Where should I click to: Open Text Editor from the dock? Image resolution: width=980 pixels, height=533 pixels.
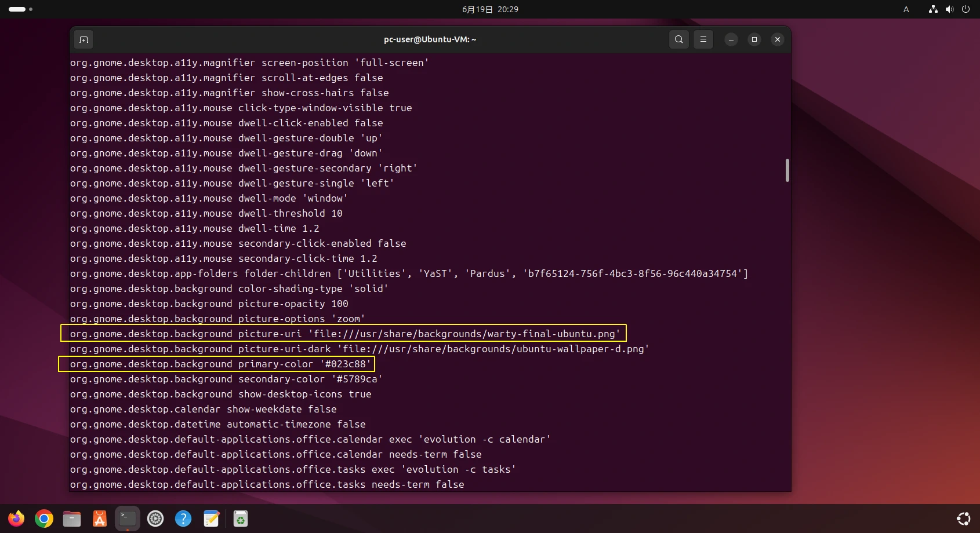211,519
